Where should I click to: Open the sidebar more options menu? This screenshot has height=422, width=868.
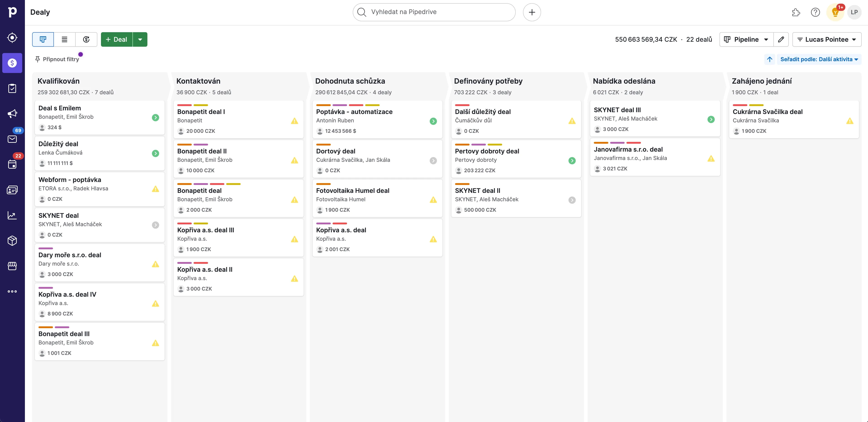12,291
